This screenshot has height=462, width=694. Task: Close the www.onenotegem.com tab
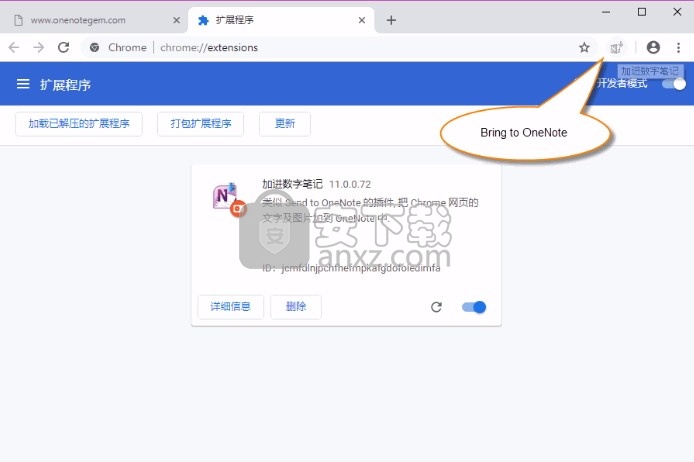[176, 20]
